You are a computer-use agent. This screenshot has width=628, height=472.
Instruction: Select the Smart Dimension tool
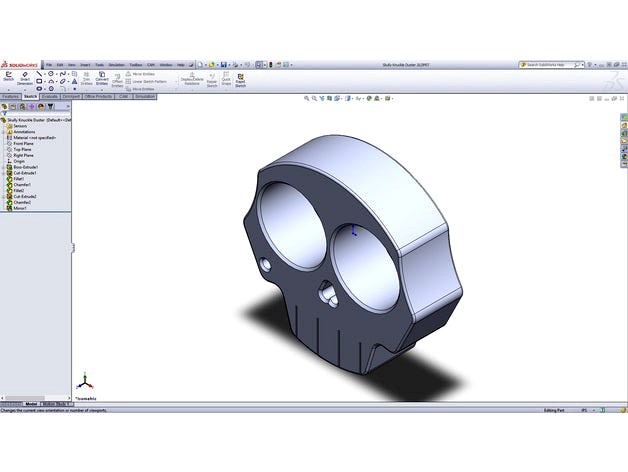click(x=25, y=79)
